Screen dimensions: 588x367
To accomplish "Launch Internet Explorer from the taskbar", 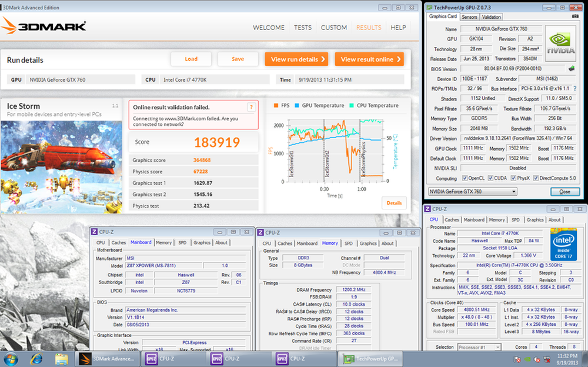I will tap(36, 359).
